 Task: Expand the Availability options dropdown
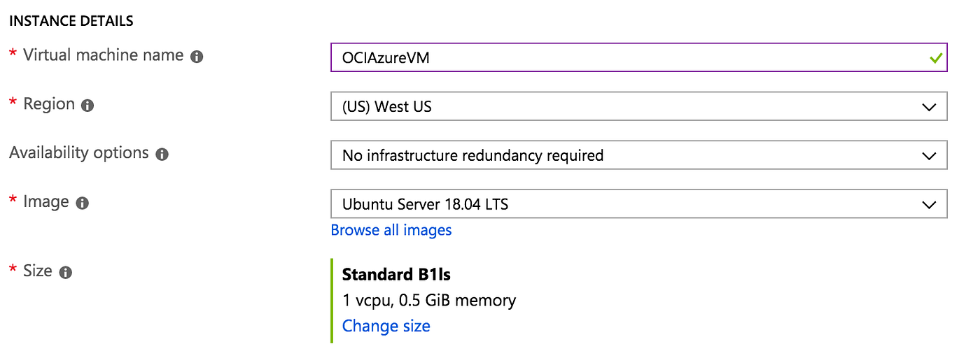click(x=630, y=155)
